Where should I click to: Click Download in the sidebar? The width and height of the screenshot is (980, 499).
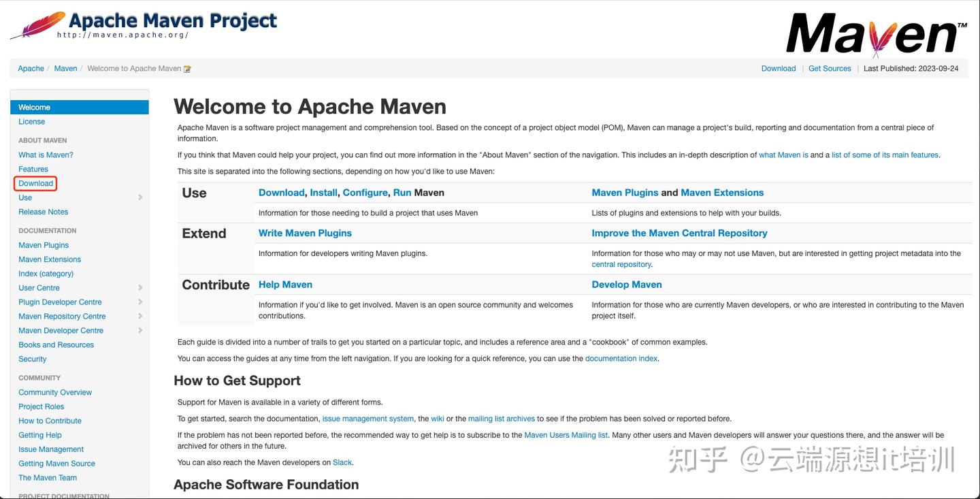tap(35, 183)
